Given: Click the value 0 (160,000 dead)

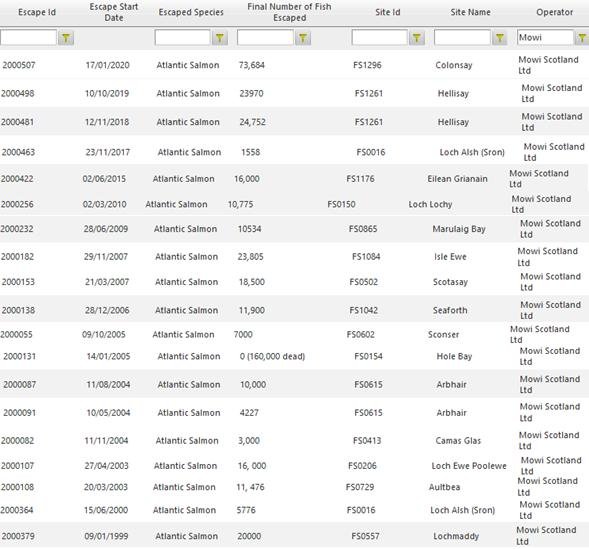Looking at the screenshot, I should tap(272, 356).
